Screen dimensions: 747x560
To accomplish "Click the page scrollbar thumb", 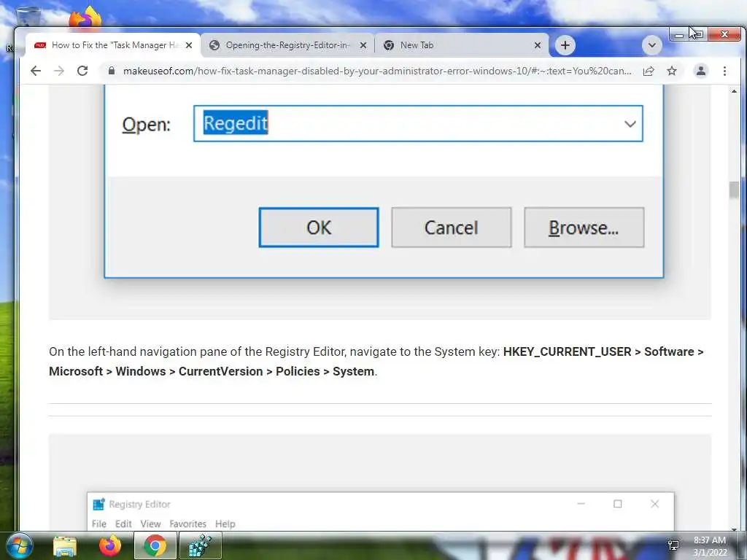I will coord(734,190).
